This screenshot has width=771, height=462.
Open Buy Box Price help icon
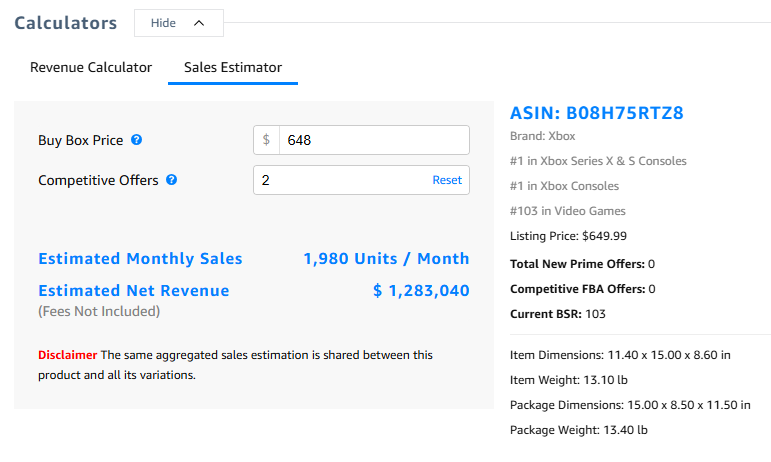point(137,140)
